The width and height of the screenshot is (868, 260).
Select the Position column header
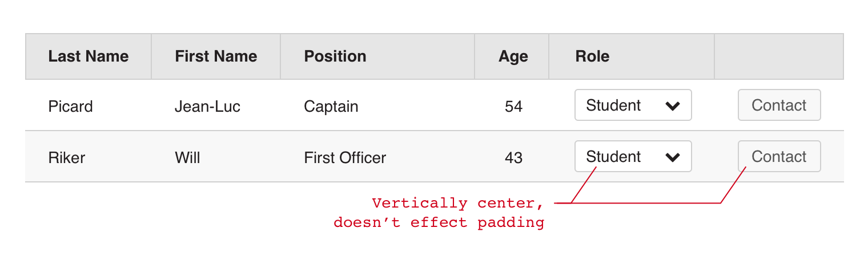pyautogui.click(x=335, y=56)
